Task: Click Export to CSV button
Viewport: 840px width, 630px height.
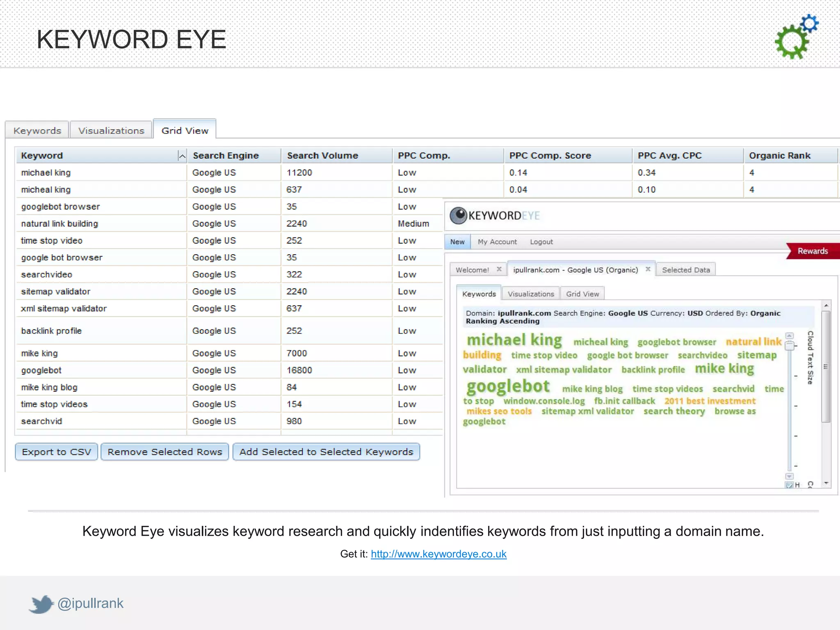Action: 57,452
